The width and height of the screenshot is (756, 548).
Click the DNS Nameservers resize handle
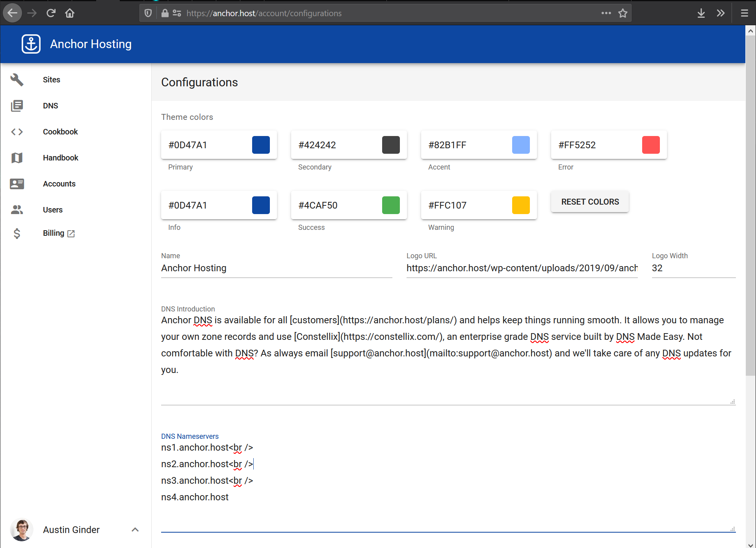pyautogui.click(x=733, y=529)
